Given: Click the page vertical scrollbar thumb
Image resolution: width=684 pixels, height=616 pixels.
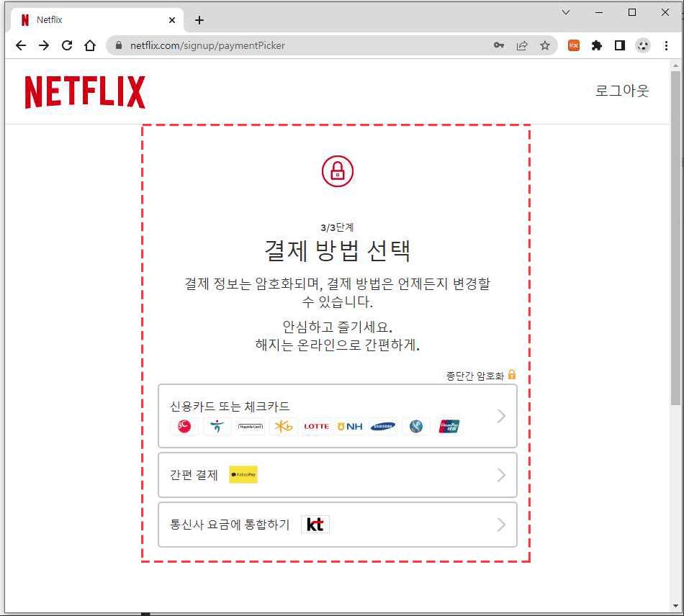Looking at the screenshot, I should click(675, 238).
